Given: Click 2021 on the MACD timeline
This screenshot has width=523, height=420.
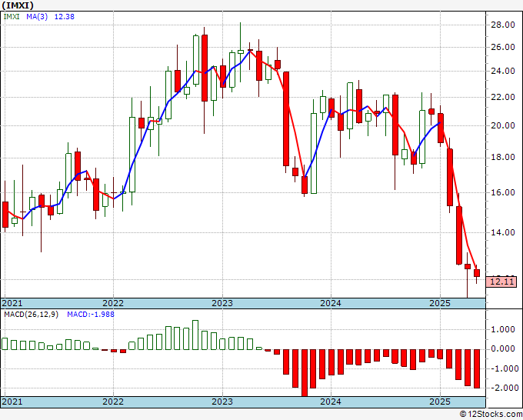Looking at the screenshot, I should click(12, 402).
